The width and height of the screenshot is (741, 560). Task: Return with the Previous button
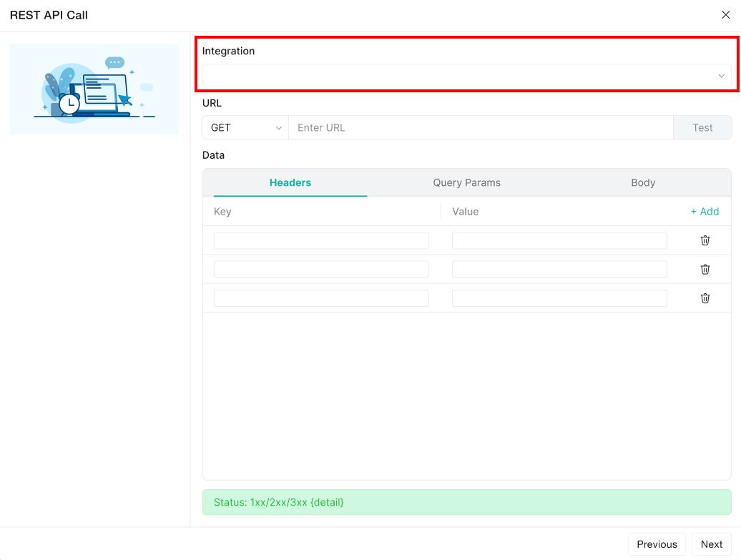tap(657, 544)
